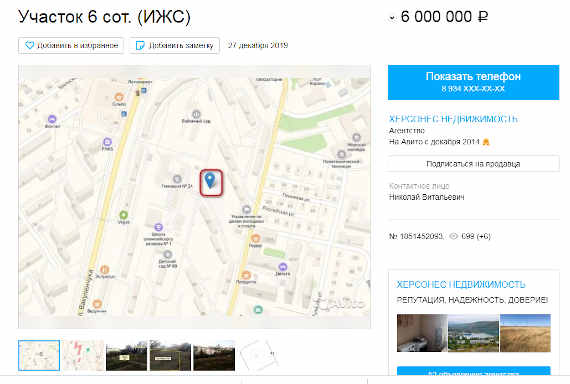This screenshot has width=570, height=384.
Task: Click the listing title 'Участок 6 сот. (ИЖС)'
Action: point(104,17)
